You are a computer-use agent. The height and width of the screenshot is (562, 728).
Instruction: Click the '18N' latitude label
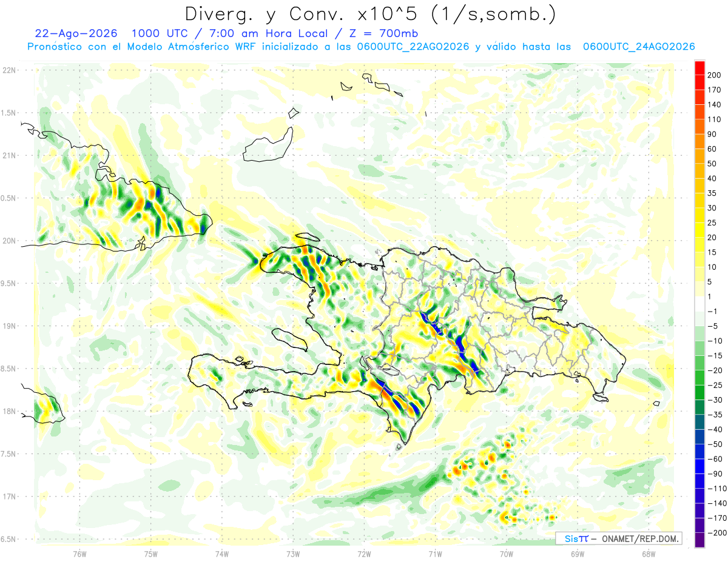8,411
